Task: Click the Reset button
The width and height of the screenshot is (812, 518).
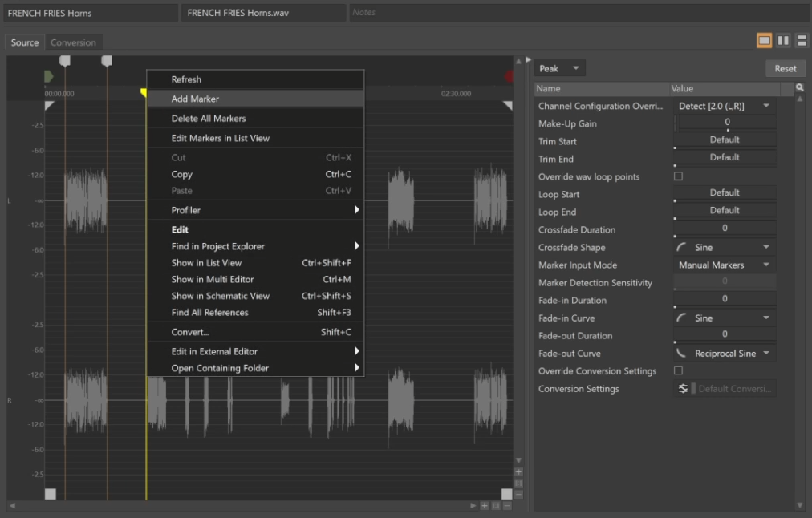Action: coord(785,68)
